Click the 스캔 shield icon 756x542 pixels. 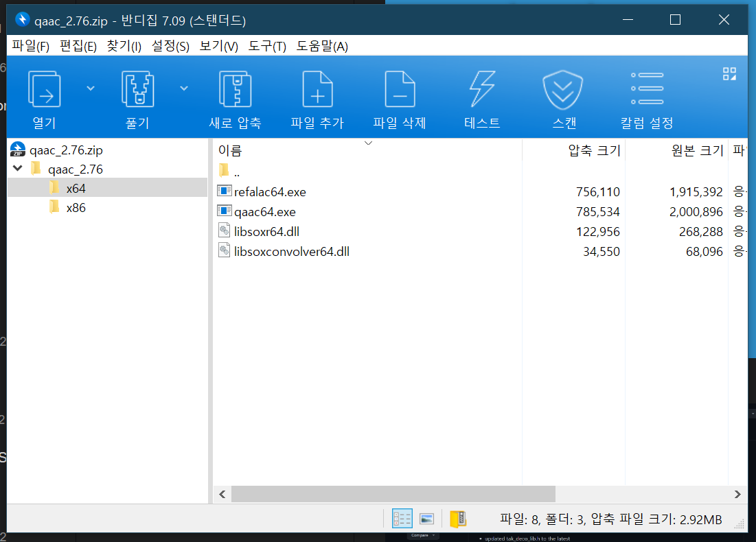pyautogui.click(x=562, y=90)
